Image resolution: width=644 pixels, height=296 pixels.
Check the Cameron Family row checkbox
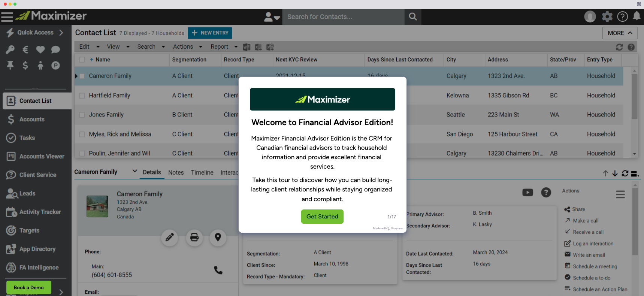click(x=82, y=76)
